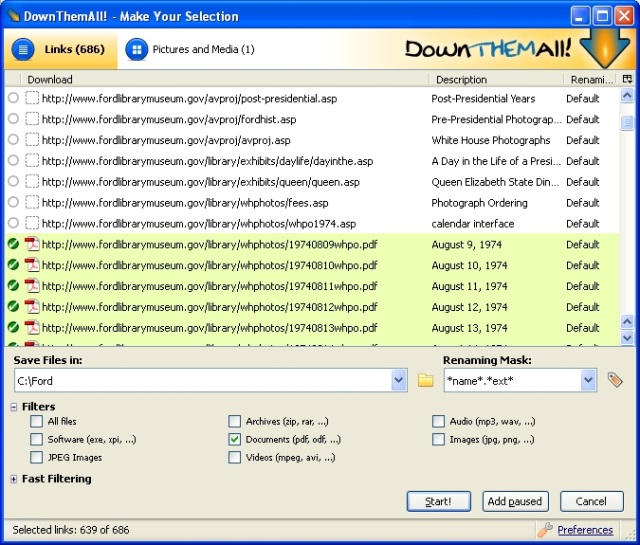Click PDF icon for 19740809whpo.pdf
The image size is (640, 545).
(32, 244)
